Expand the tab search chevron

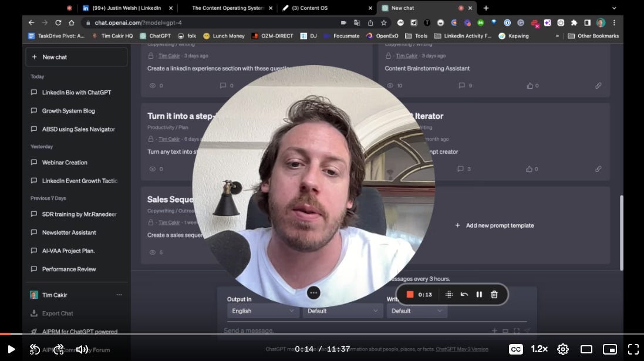coord(614,8)
